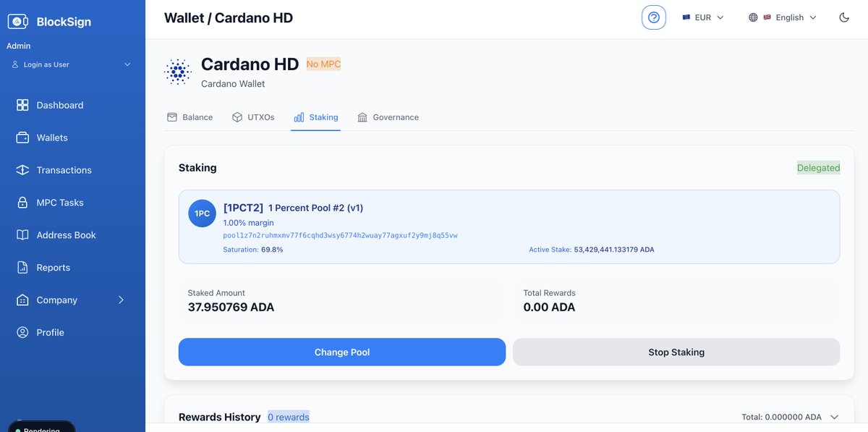Viewport: 868px width, 432px height.
Task: Switch to the UTXOs tab
Action: (x=253, y=117)
